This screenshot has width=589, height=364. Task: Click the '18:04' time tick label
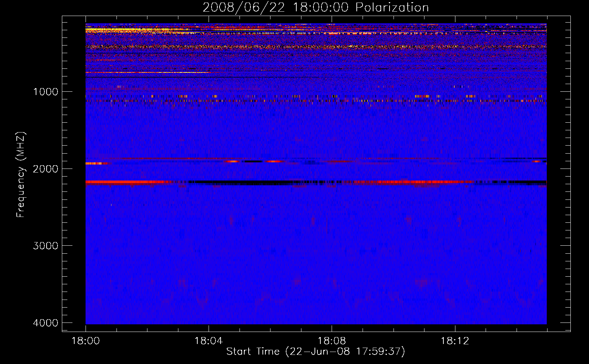(x=209, y=341)
